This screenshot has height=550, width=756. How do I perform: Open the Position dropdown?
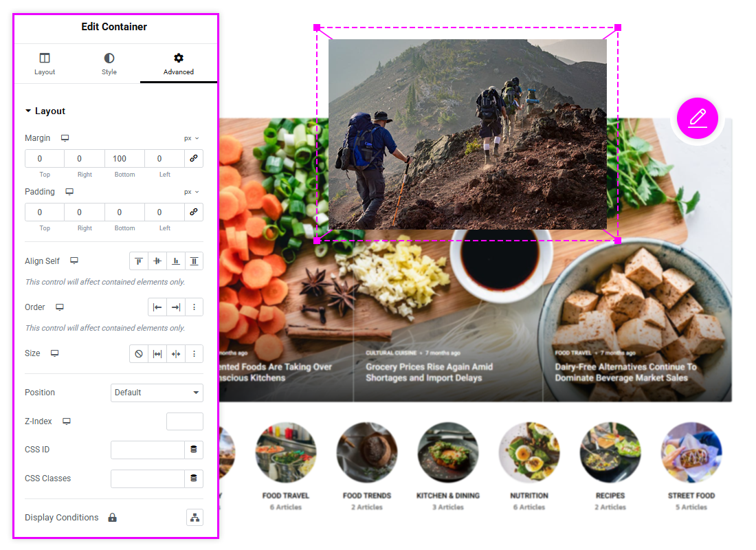tap(157, 393)
